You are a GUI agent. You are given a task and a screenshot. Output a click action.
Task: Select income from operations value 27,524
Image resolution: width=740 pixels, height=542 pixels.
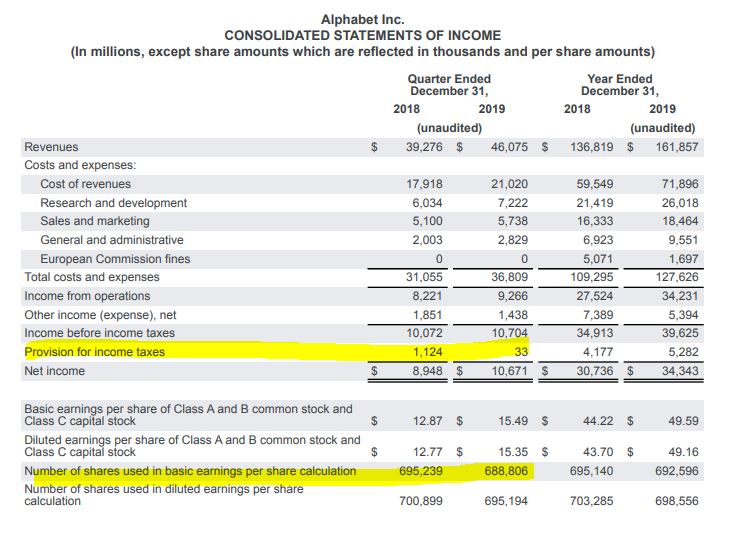point(595,296)
